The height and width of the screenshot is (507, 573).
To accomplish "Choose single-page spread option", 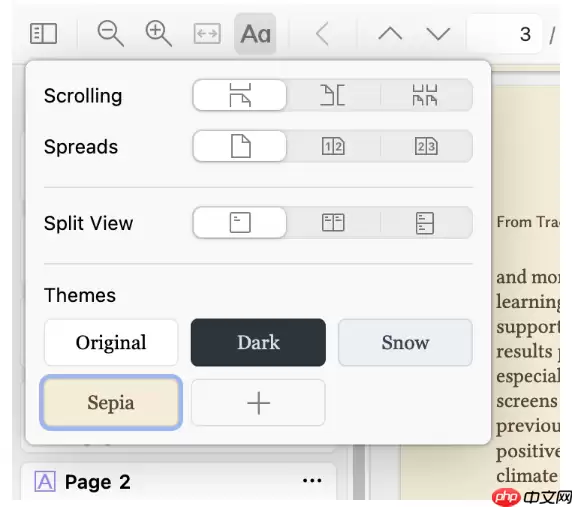I will tap(240, 146).
